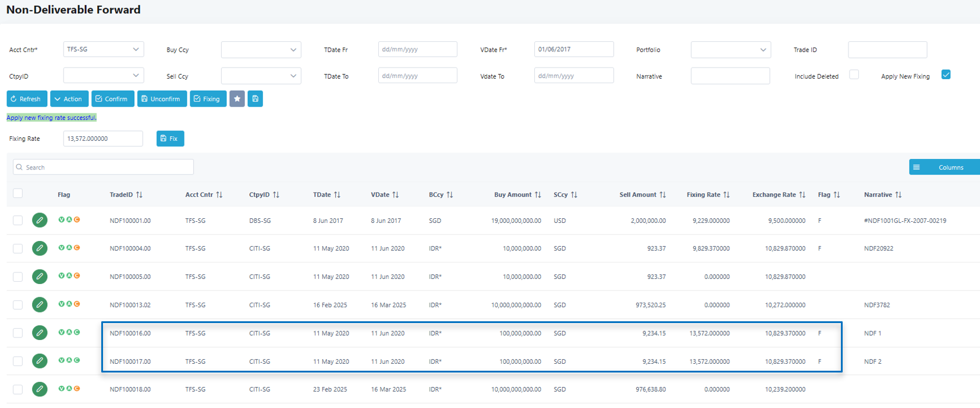The height and width of the screenshot is (408, 980).
Task: Expand the Portfolio dropdown
Action: click(730, 50)
